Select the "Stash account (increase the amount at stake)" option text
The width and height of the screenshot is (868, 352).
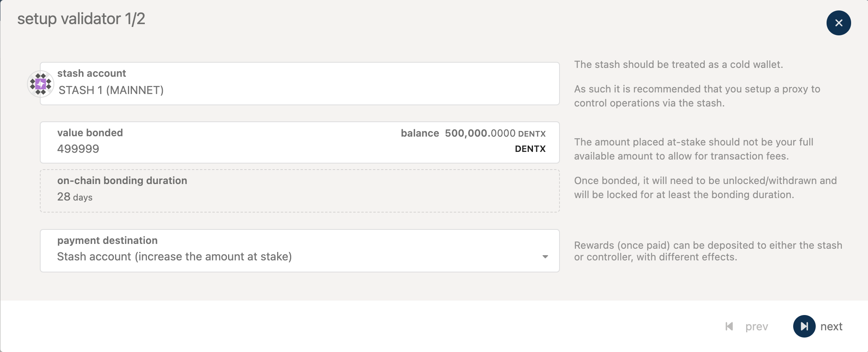click(174, 257)
